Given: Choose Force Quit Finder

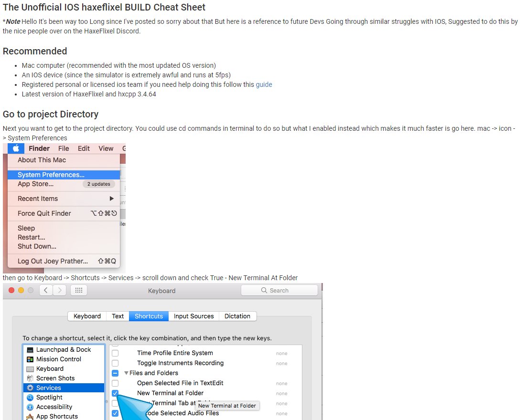Looking at the screenshot, I should click(64, 213).
